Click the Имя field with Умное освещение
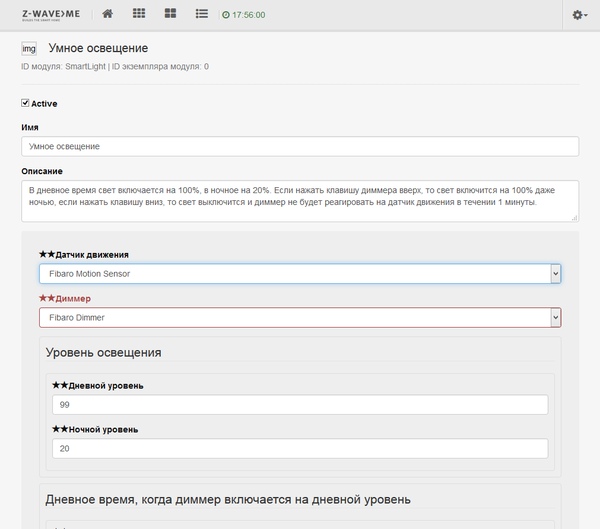 [300, 146]
